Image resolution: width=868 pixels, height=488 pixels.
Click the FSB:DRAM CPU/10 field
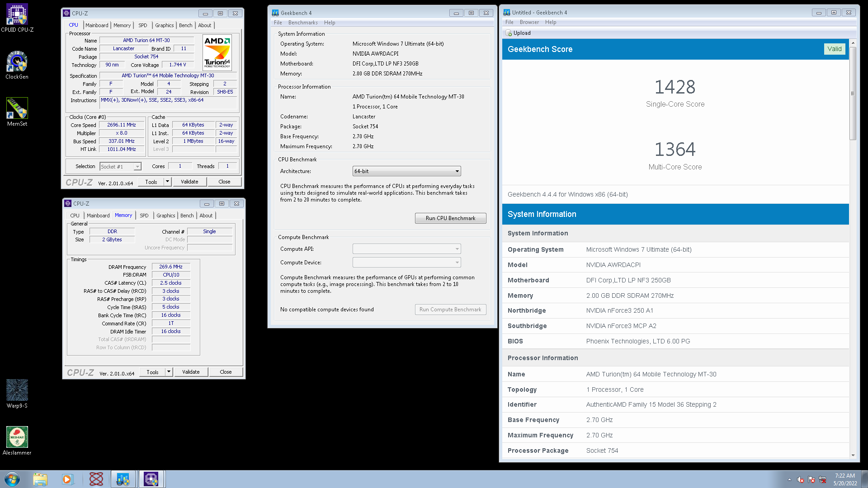click(x=171, y=275)
